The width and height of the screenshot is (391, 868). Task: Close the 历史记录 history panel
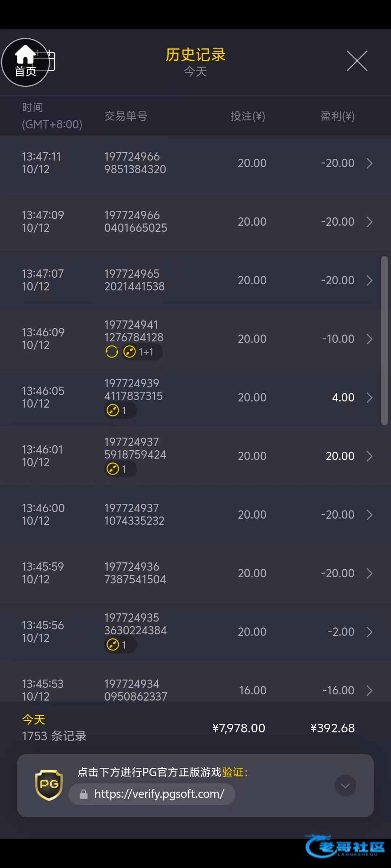coord(357,61)
